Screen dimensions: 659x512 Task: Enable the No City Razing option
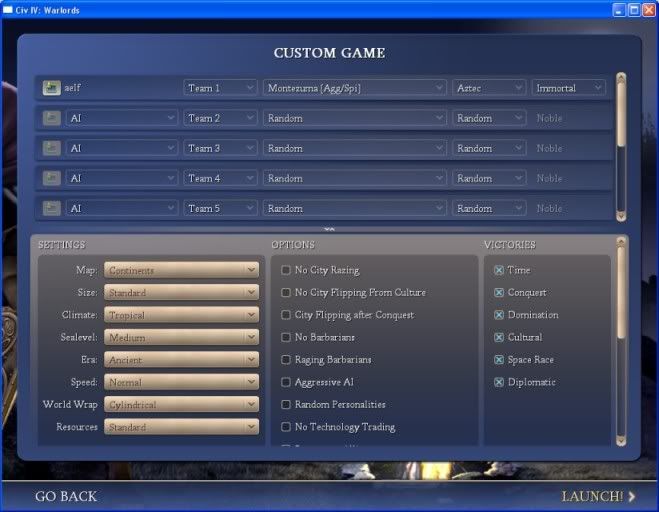[286, 270]
